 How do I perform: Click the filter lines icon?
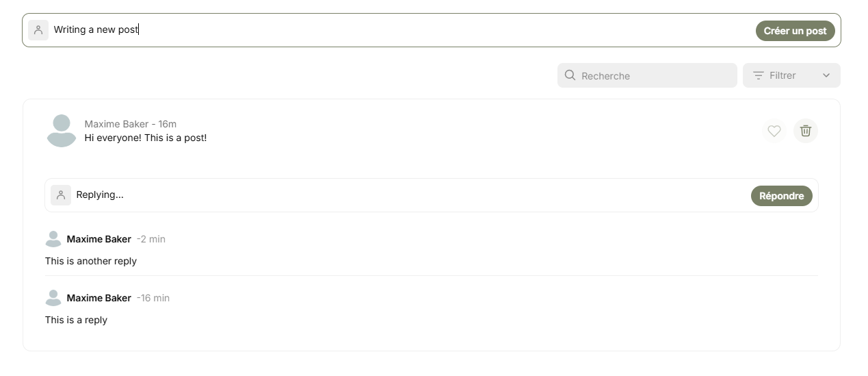tap(758, 75)
